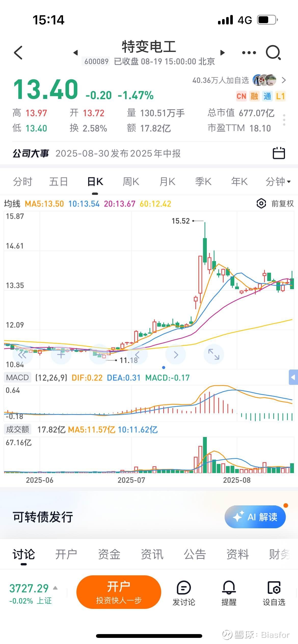Open the company events calendar icon
The height and width of the screenshot is (644, 298).
(x=279, y=153)
